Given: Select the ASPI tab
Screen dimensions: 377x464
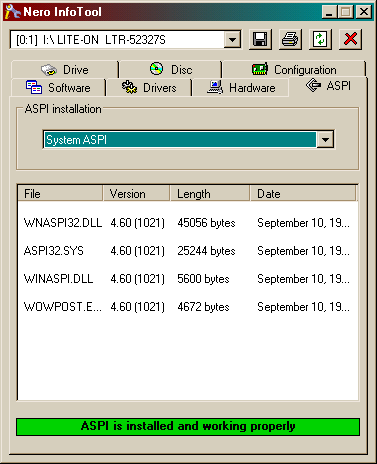Looking at the screenshot, I should click(x=328, y=86).
